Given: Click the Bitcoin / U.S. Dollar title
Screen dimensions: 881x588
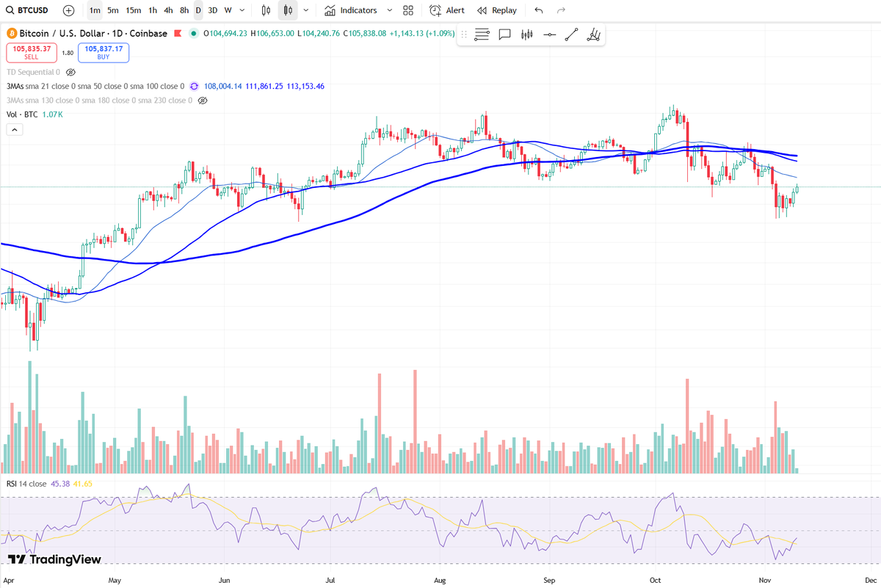Looking at the screenshot, I should [x=62, y=33].
